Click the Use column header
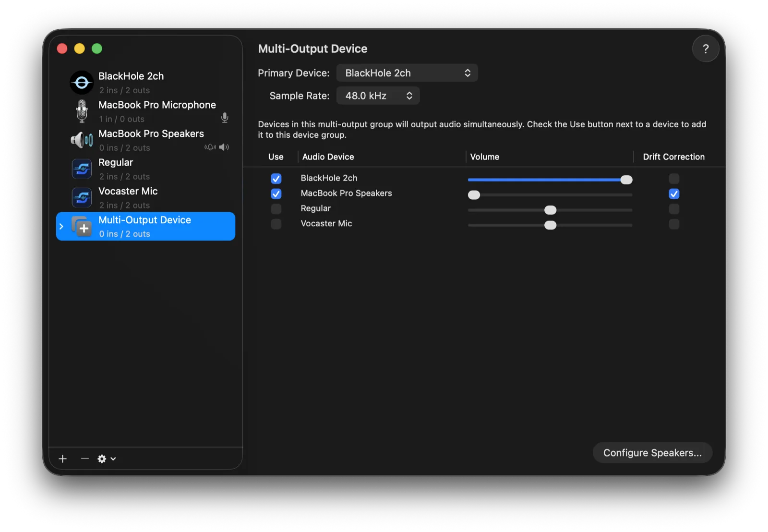The height and width of the screenshot is (532, 768). coord(276,157)
